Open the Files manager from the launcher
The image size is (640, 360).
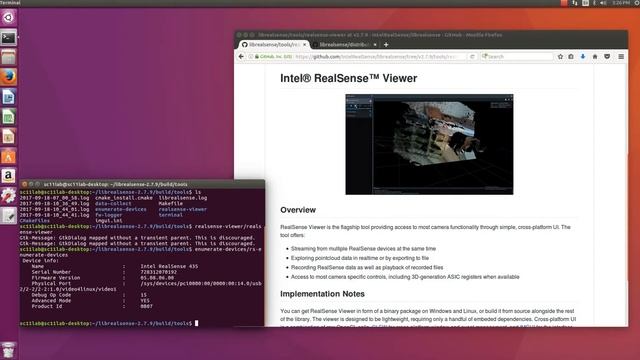tap(9, 58)
